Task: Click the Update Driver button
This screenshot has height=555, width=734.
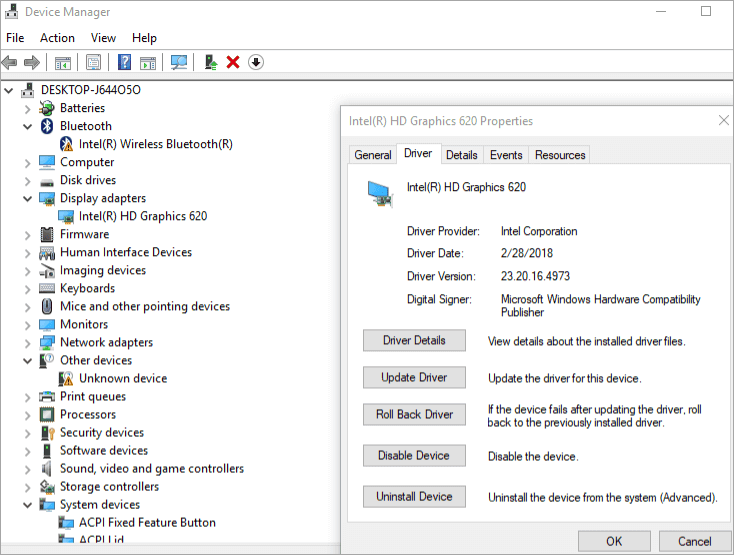Action: 414,377
